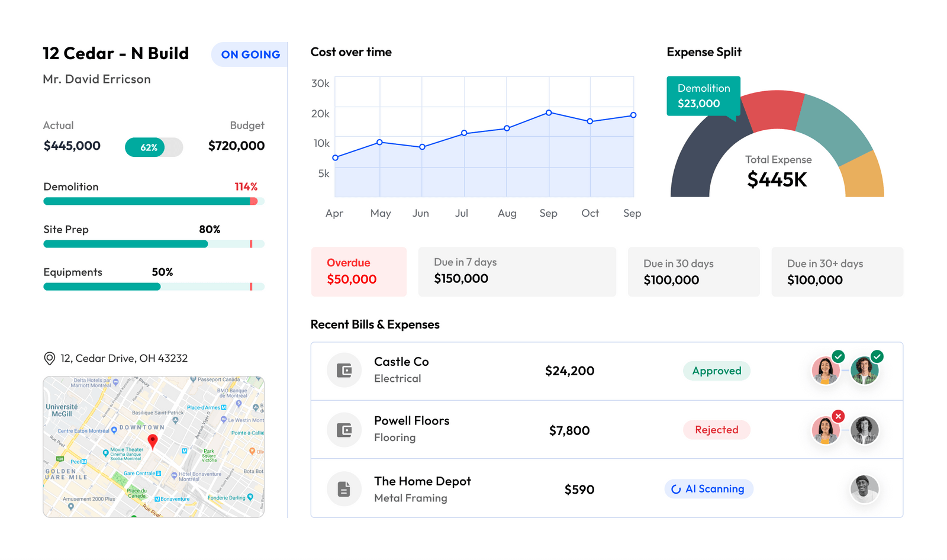Click the wallet icon on Castle Co row
The height and width of the screenshot is (560, 947).
344,371
